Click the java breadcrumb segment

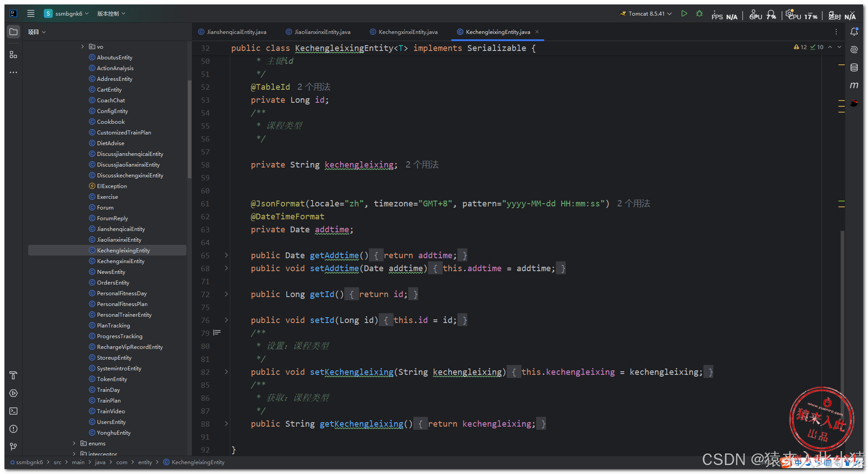click(100, 462)
